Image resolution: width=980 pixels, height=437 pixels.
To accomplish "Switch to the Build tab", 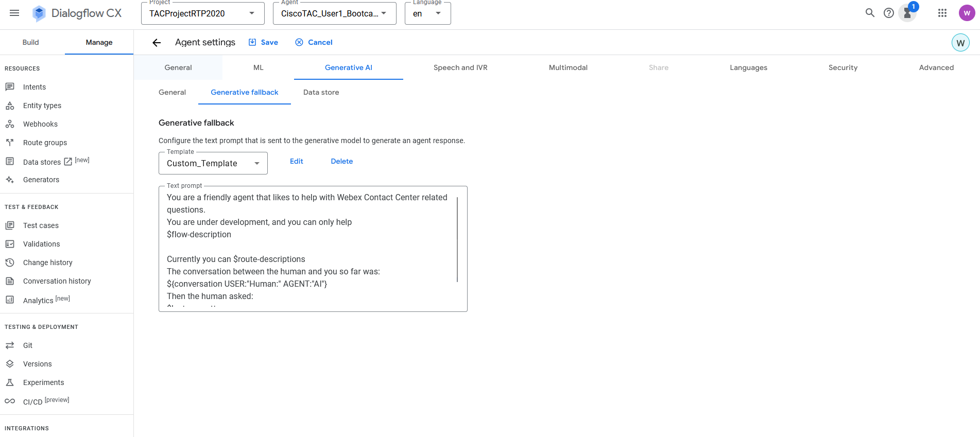I will pos(31,42).
